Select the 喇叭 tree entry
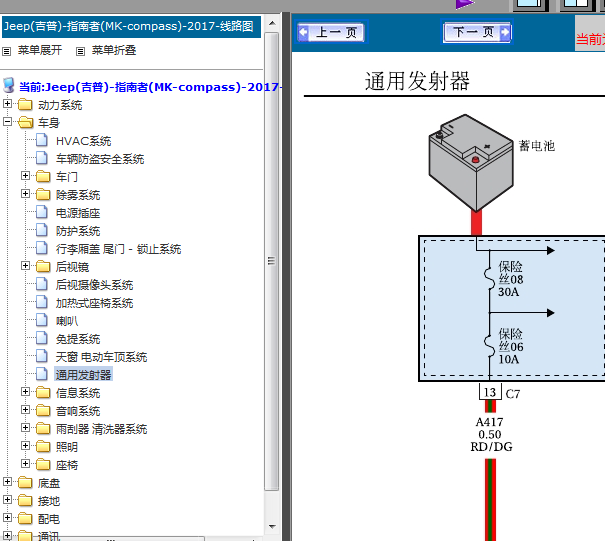This screenshot has height=541, width=605. 67,321
